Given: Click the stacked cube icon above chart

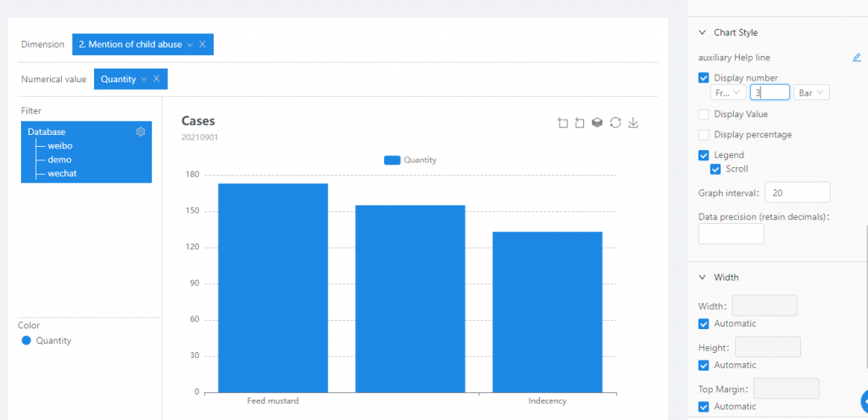Looking at the screenshot, I should click(598, 123).
